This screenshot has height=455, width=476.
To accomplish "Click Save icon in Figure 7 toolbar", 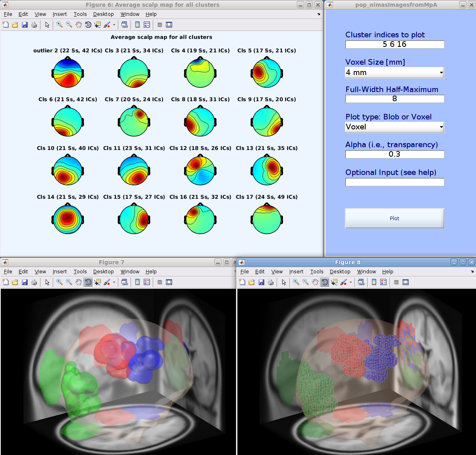I will [x=25, y=282].
